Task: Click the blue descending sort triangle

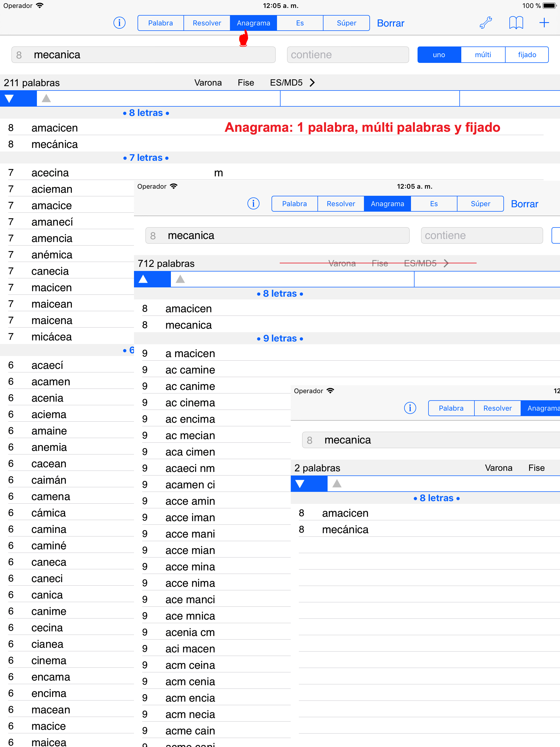Action: [10, 99]
